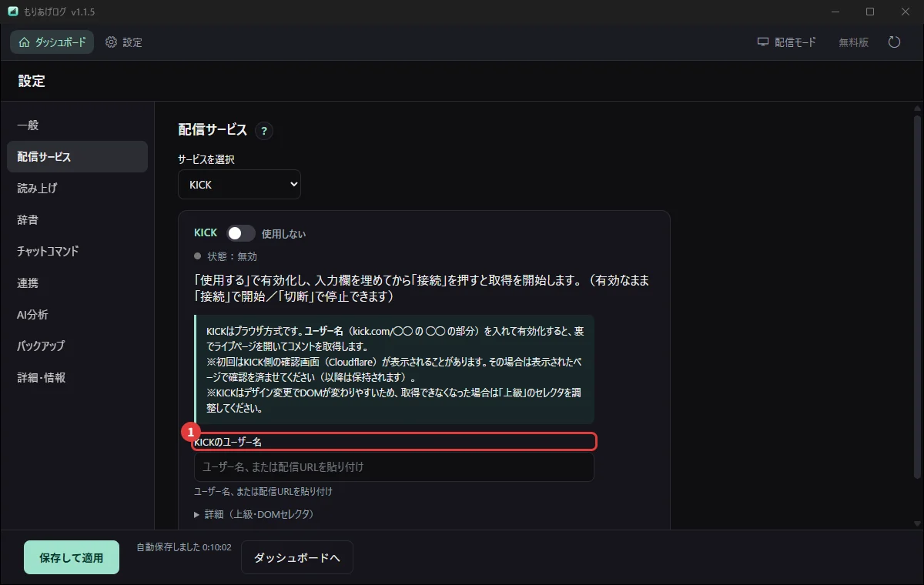The height and width of the screenshot is (585, 924).
Task: Click the サービスを選択 label
Action: 206,159
